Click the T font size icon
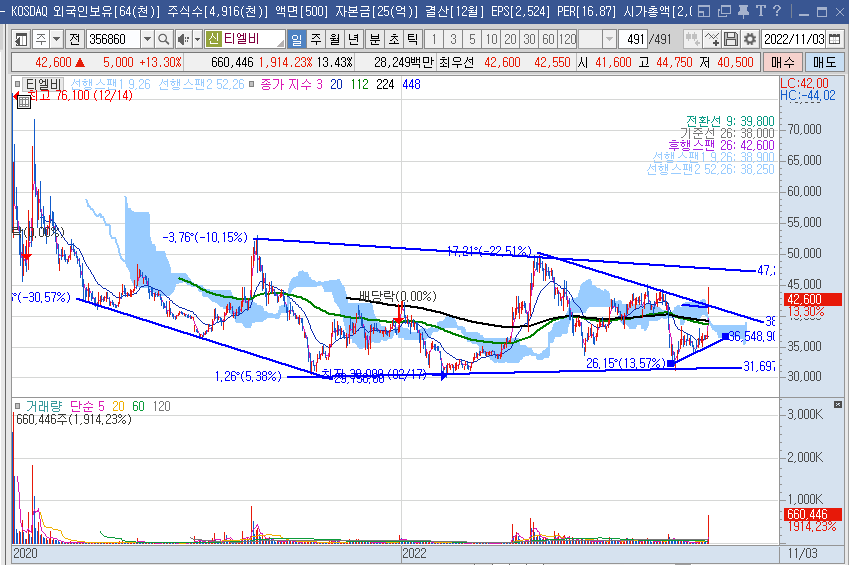849x565 pixels. (761, 11)
